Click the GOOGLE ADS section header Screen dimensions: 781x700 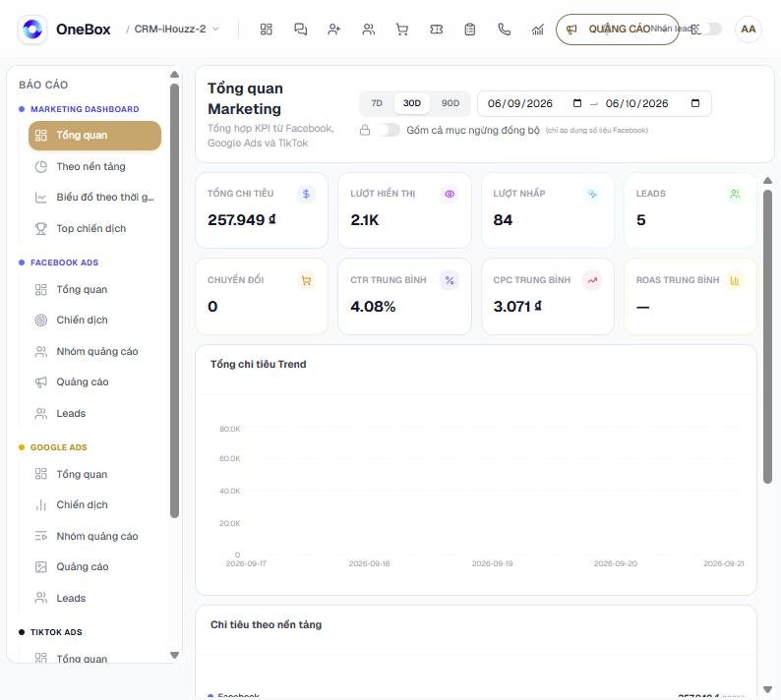tap(58, 447)
